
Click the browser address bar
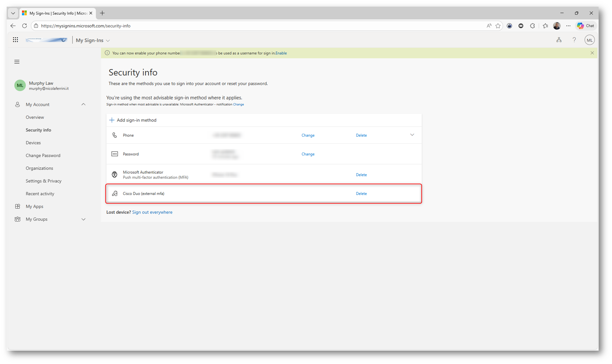pos(255,26)
